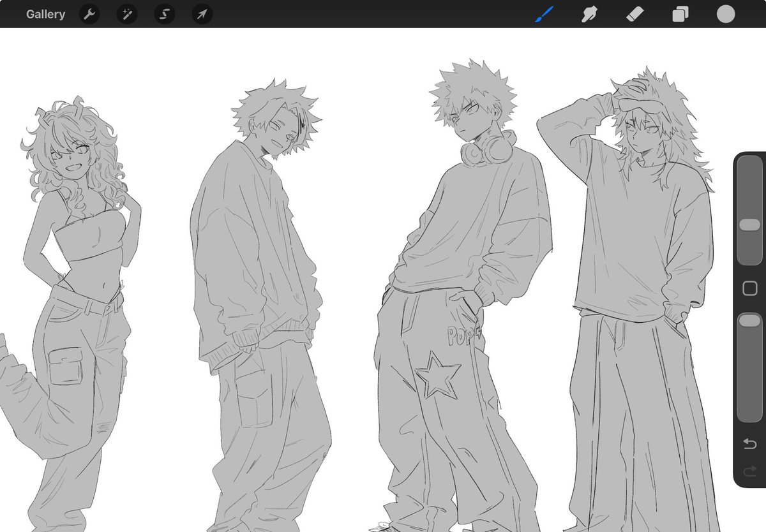Viewport: 766px width, 532px height.
Task: Redo the last action
Action: point(750,471)
